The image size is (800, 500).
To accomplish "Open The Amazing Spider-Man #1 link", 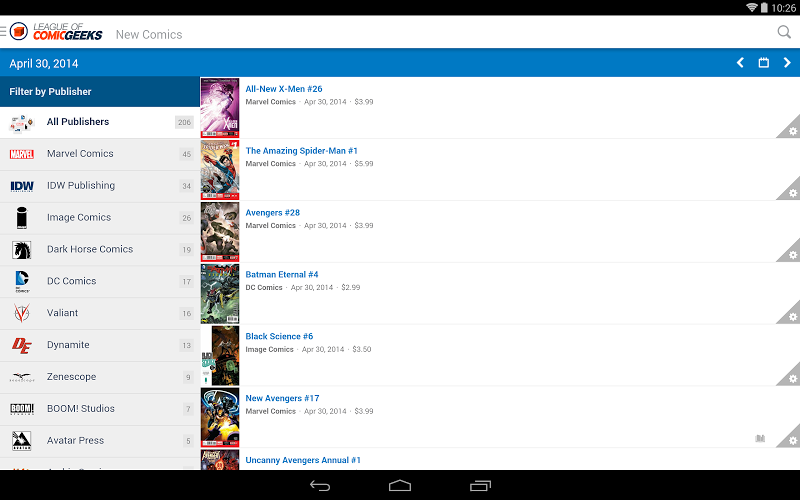I will (302, 151).
